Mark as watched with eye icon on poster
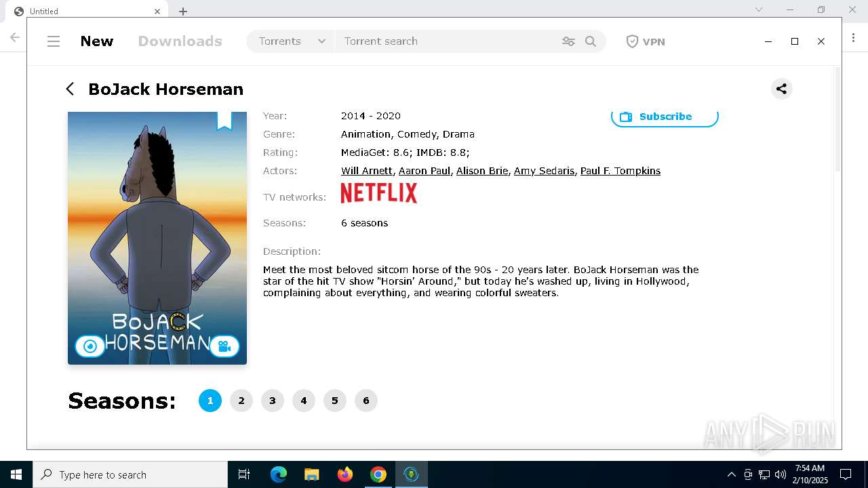Viewport: 868px width, 488px height. [x=90, y=346]
